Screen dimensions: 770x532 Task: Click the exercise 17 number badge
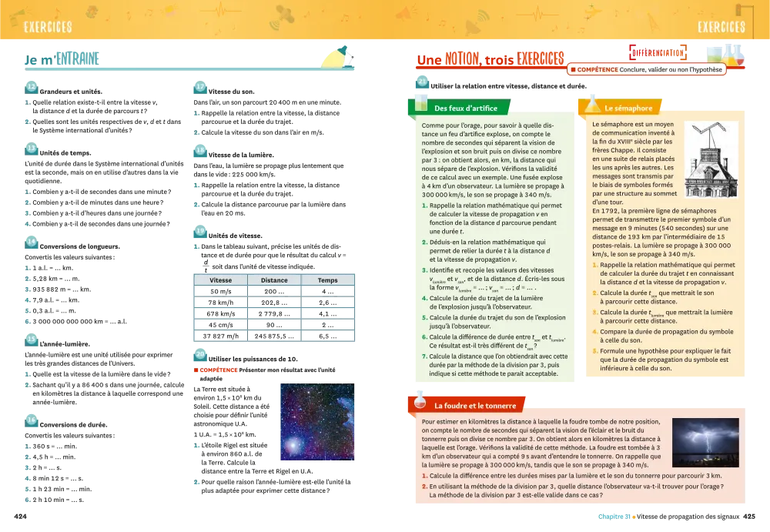coord(200,88)
